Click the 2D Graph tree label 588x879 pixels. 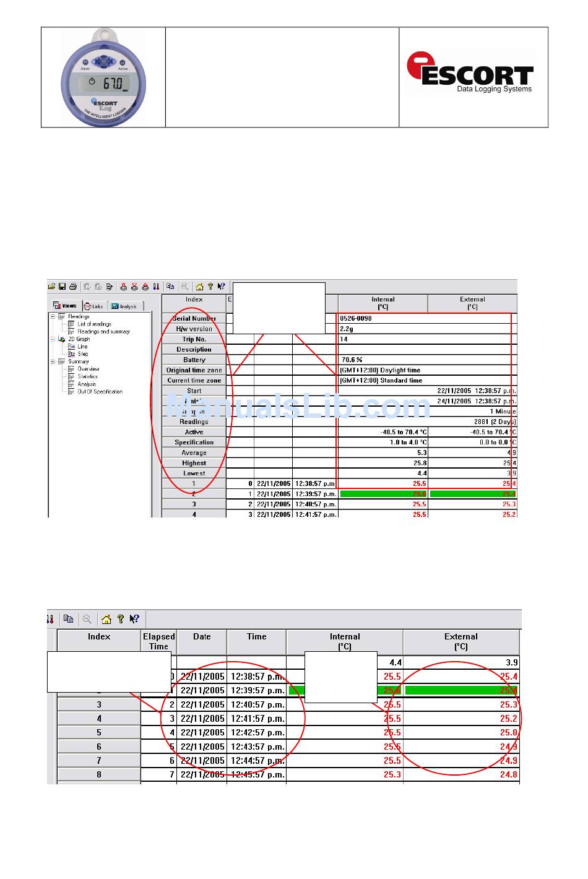[79, 339]
